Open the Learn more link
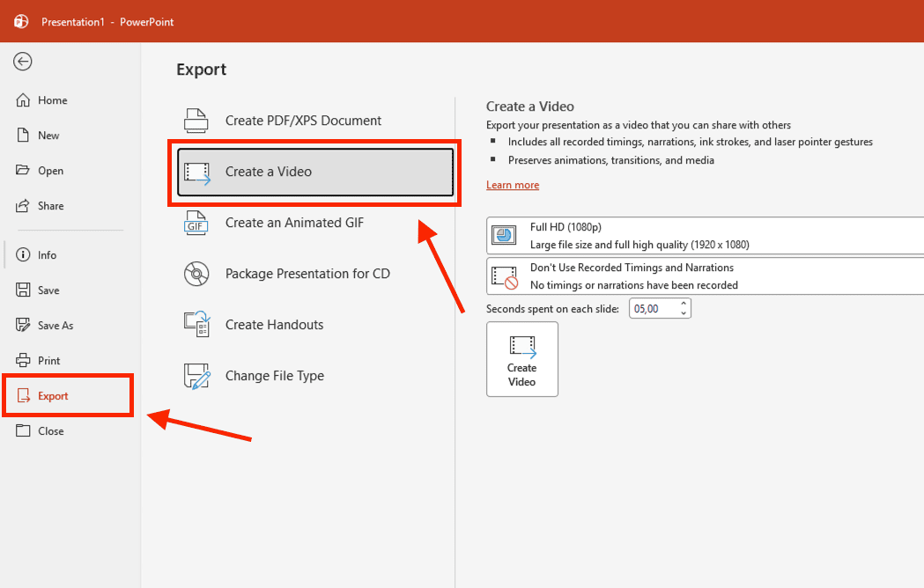Screen dimensions: 924x588 (512, 185)
